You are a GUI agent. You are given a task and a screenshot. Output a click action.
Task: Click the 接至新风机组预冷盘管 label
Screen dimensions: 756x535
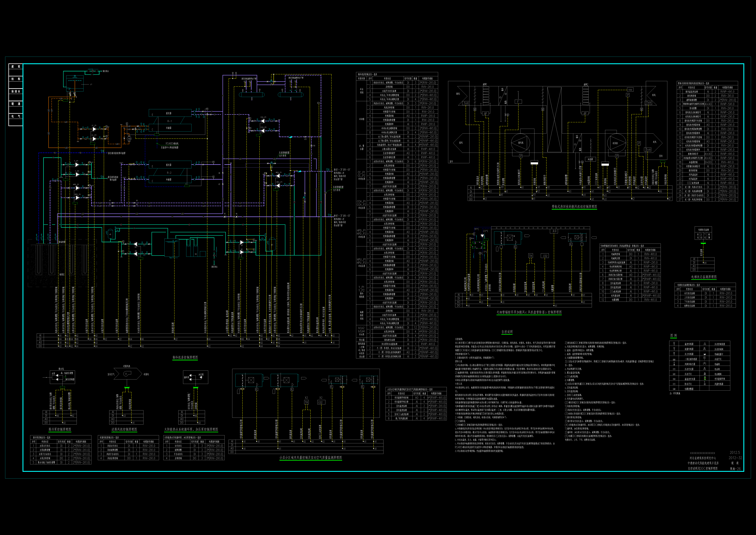click(113, 178)
